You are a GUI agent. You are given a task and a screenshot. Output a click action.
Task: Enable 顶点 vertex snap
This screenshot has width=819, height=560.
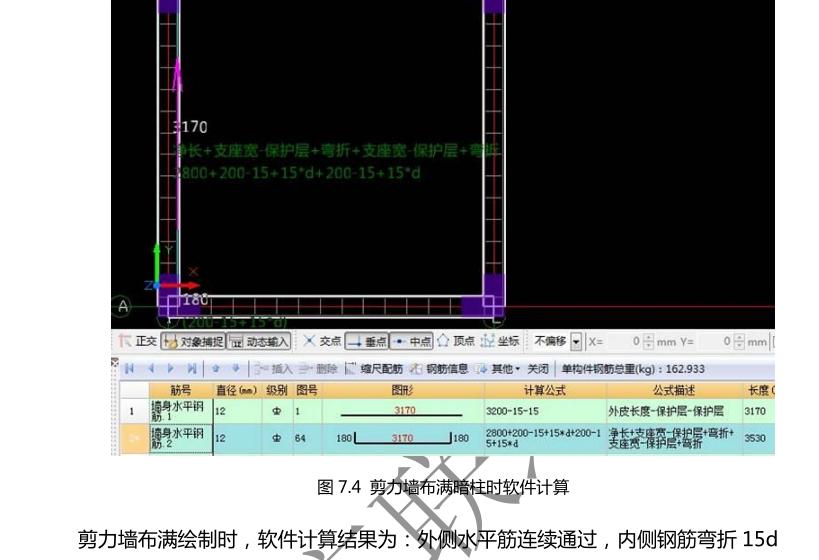pyautogui.click(x=455, y=341)
